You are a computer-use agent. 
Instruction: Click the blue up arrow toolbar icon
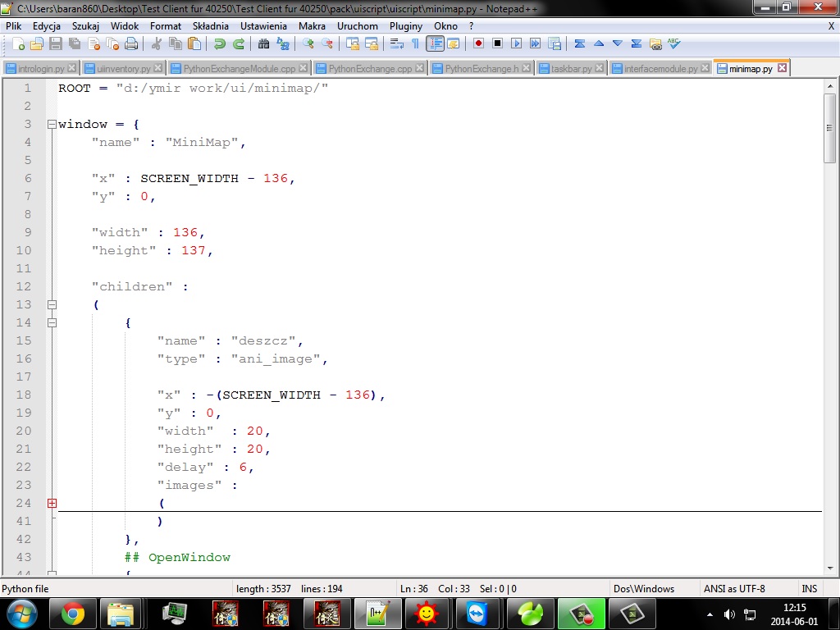[x=598, y=43]
